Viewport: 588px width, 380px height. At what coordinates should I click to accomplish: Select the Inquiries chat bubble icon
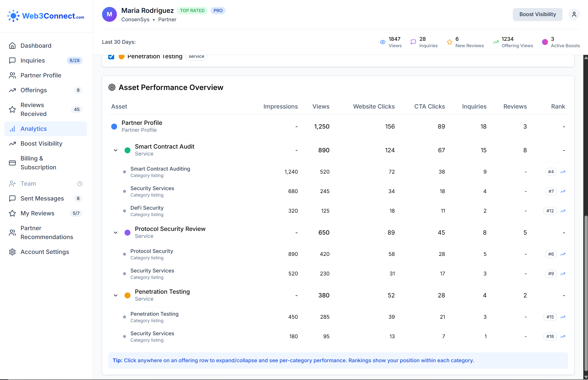pos(13,60)
